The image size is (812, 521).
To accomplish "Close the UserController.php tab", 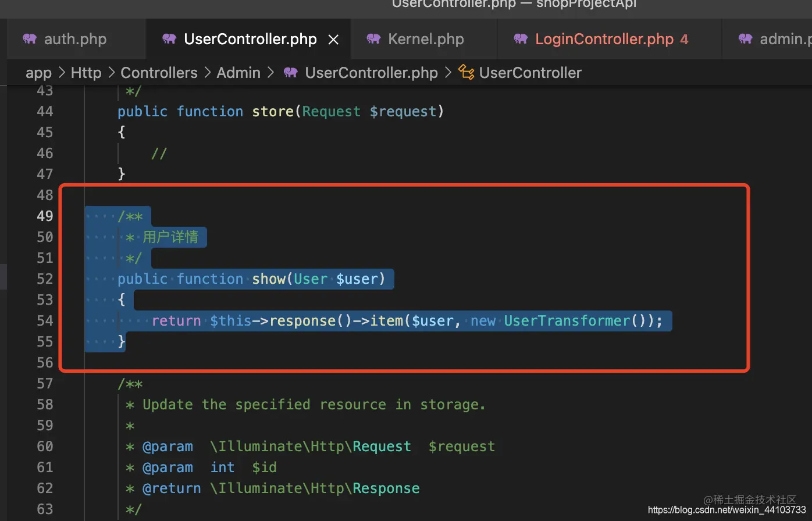I will pyautogui.click(x=333, y=40).
